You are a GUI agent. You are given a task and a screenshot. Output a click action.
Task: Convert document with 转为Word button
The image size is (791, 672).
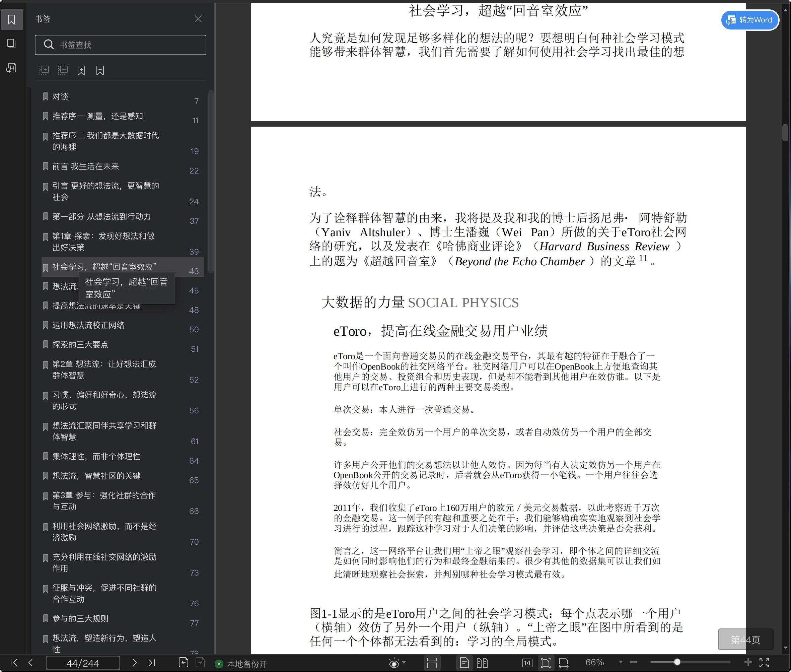[749, 20]
